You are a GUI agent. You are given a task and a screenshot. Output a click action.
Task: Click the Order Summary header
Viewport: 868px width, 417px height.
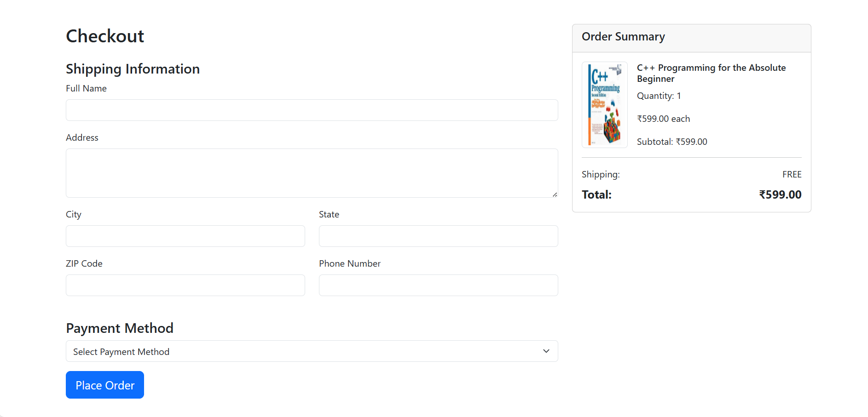(623, 37)
